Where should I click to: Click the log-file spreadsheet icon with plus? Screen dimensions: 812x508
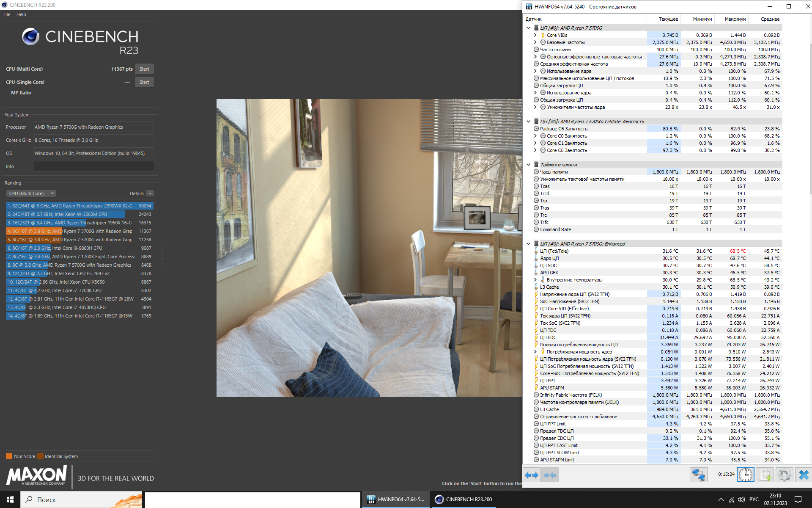765,475
